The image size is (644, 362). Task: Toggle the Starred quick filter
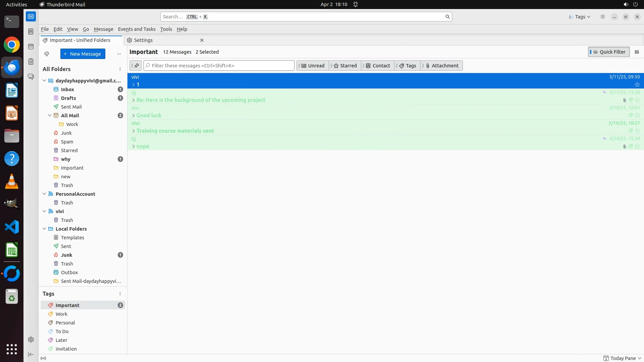click(345, 66)
